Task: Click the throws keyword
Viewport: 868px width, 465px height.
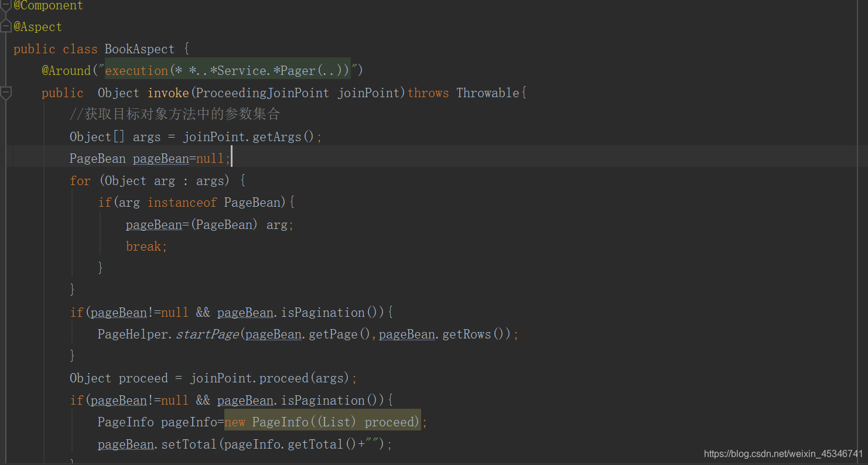Action: (x=428, y=93)
